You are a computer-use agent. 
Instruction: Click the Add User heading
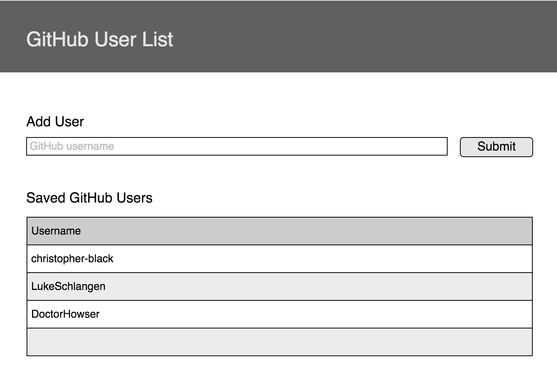click(55, 122)
